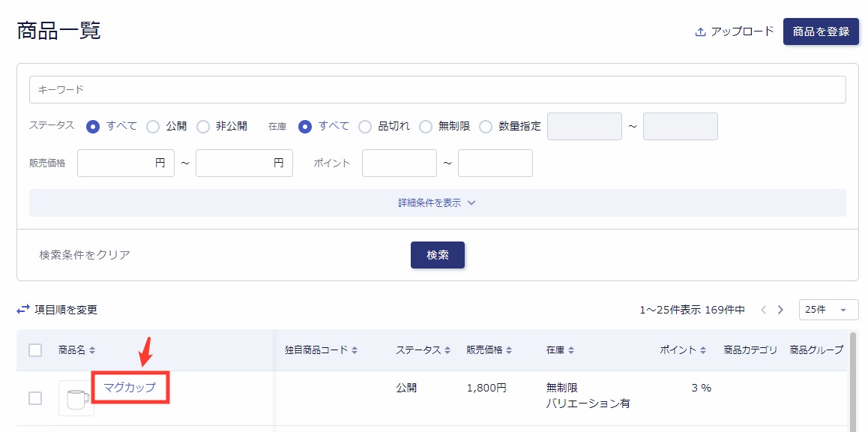Viewport: 868px width, 432px height.
Task: Sort by ステータス column arrows
Action: coord(447,350)
